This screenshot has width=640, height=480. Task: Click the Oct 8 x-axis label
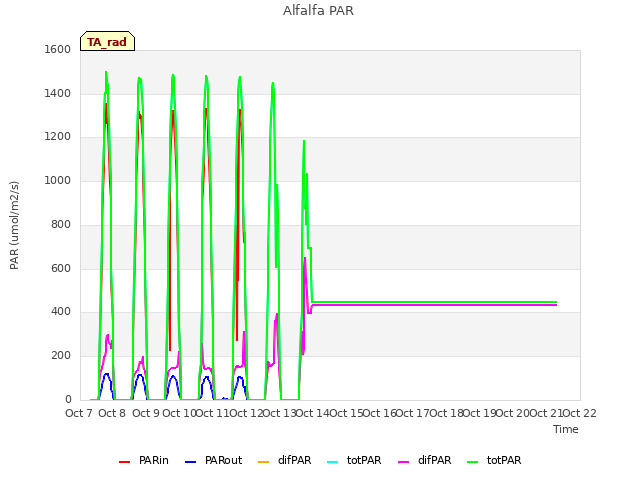[112, 413]
